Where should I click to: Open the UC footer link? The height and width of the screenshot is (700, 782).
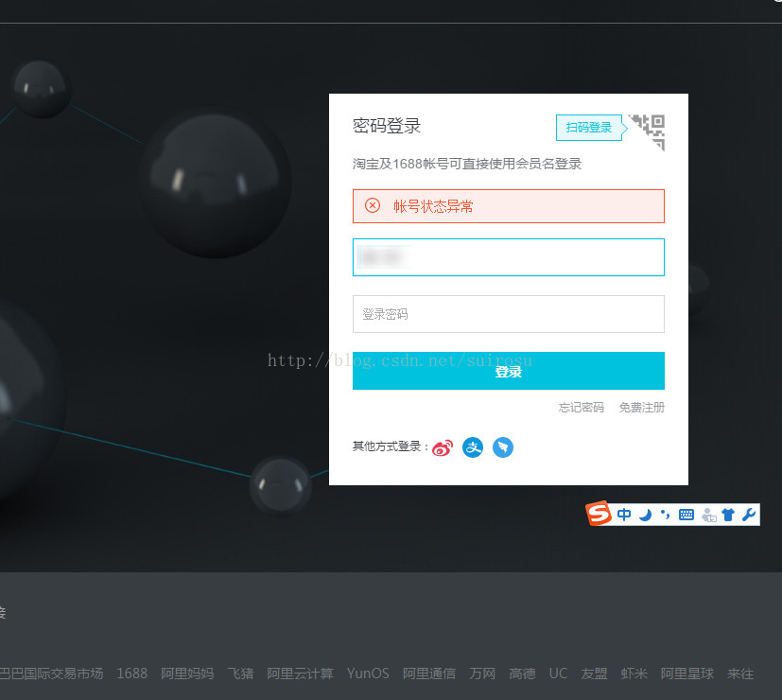558,674
